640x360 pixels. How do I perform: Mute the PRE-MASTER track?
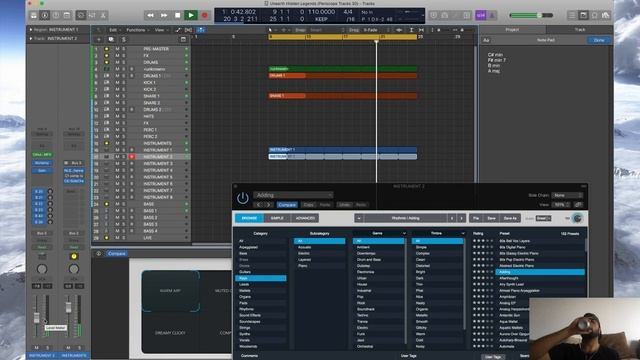tap(117, 49)
